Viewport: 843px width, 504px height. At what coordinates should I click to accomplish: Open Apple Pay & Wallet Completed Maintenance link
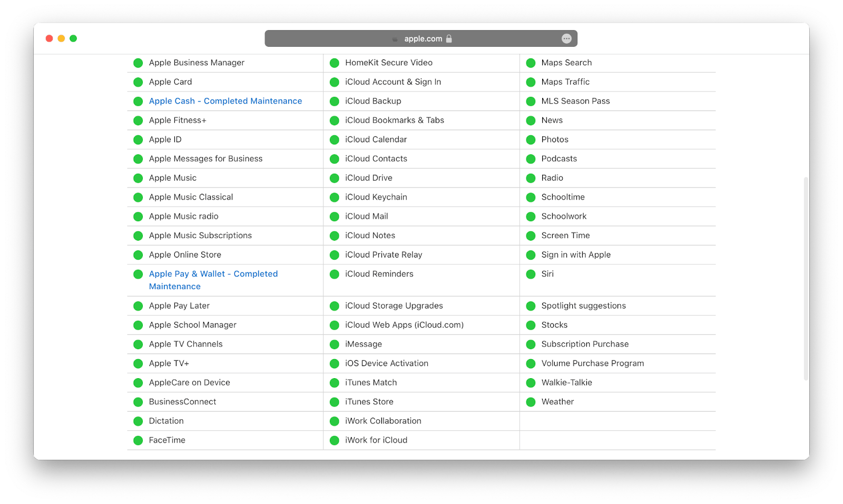(213, 280)
